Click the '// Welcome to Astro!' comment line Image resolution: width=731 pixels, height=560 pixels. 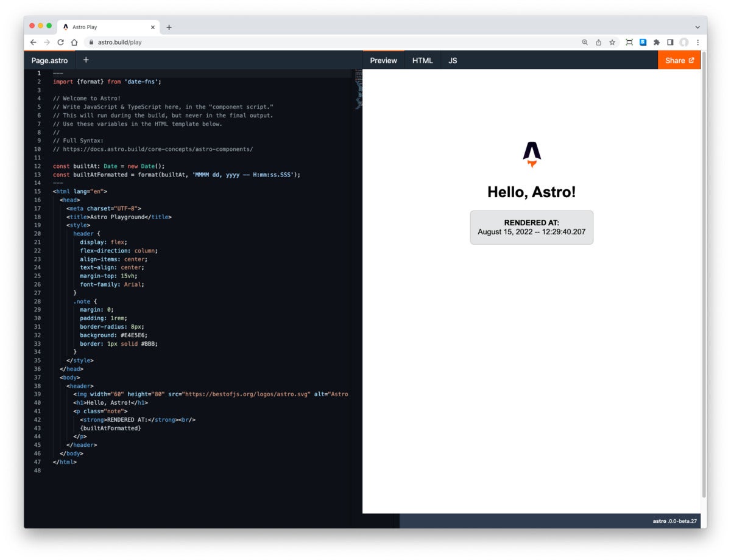click(x=87, y=99)
